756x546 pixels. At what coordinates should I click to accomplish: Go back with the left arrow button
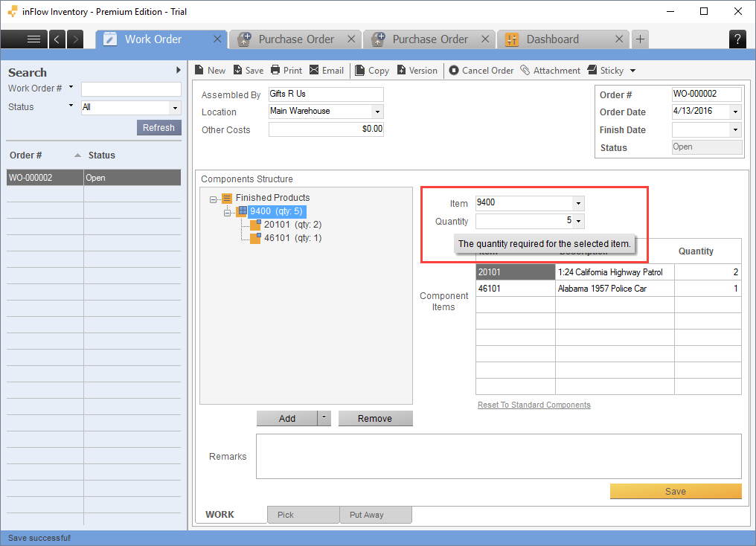(x=57, y=39)
